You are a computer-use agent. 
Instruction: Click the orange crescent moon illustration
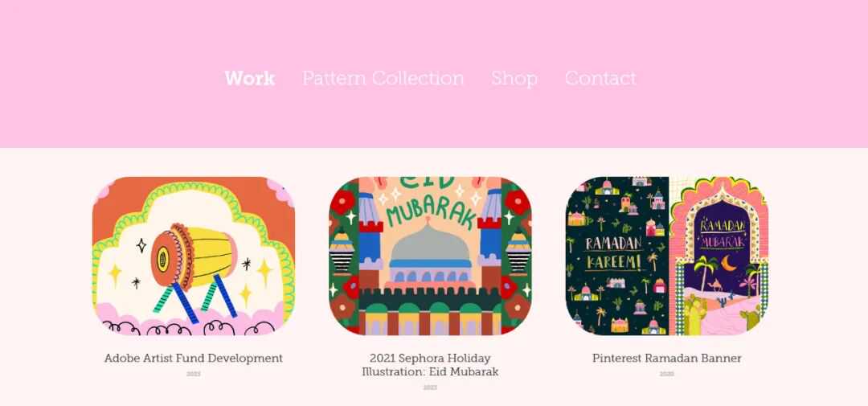click(728, 264)
